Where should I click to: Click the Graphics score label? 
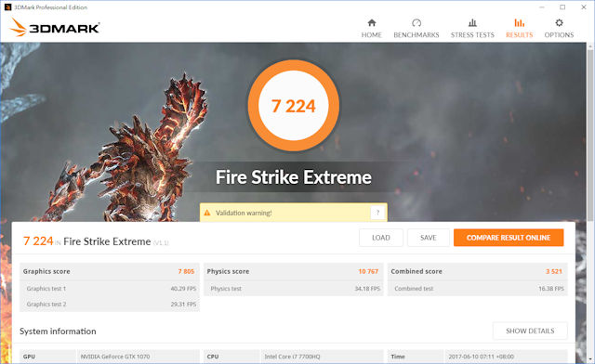(46, 271)
